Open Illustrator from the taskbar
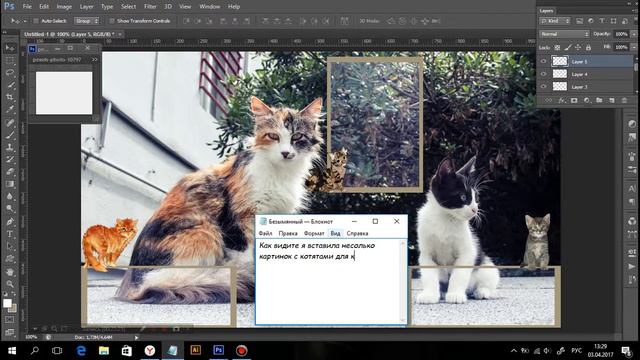The image size is (640, 360). pos(196,351)
